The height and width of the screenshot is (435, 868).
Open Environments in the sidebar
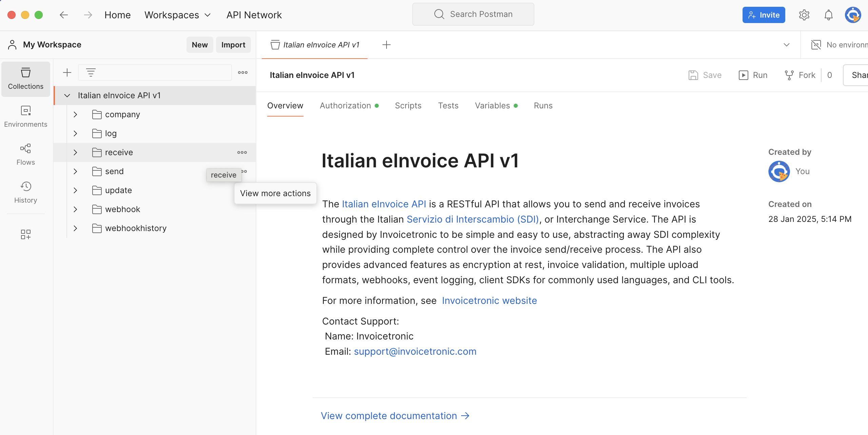[x=26, y=117]
